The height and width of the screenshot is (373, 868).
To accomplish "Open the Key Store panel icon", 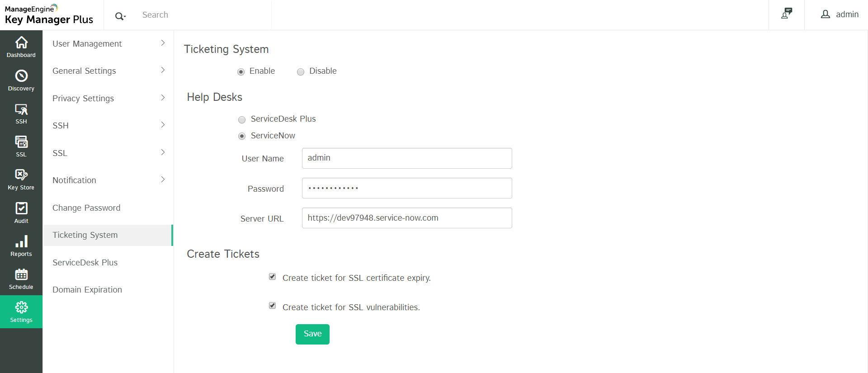I will (x=21, y=179).
